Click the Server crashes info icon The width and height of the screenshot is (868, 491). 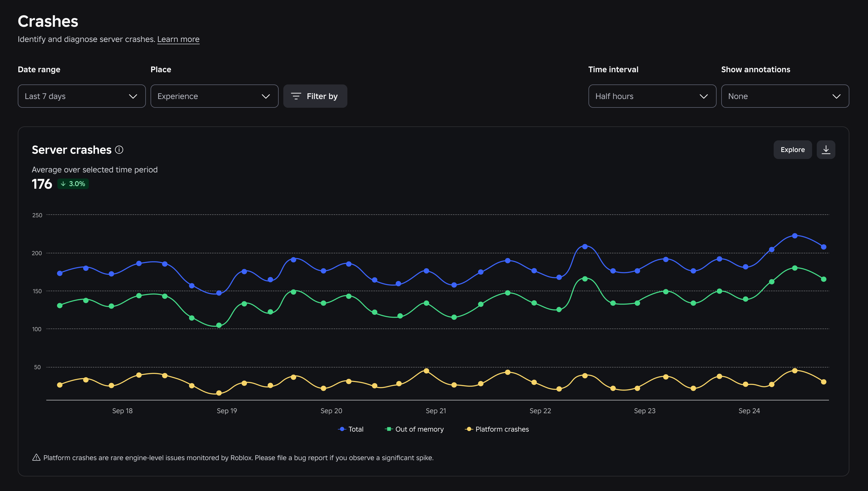(x=119, y=150)
